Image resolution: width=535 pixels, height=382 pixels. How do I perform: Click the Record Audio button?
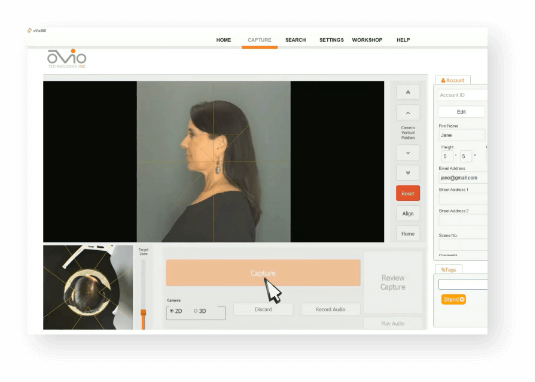click(330, 309)
